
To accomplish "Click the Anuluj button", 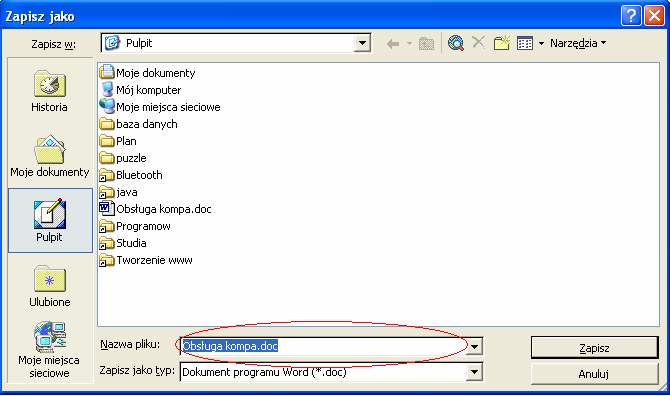I will pos(594,374).
